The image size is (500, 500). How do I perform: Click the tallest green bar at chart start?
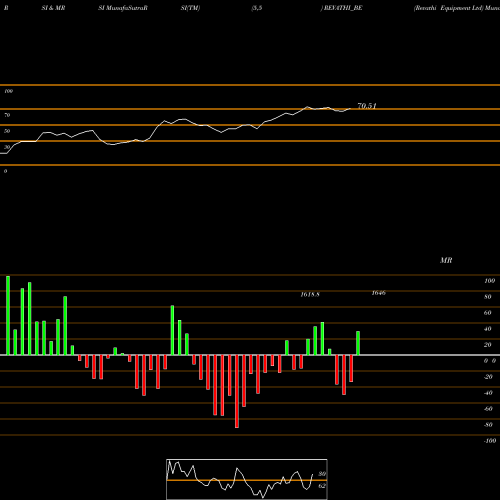pyautogui.click(x=8, y=315)
